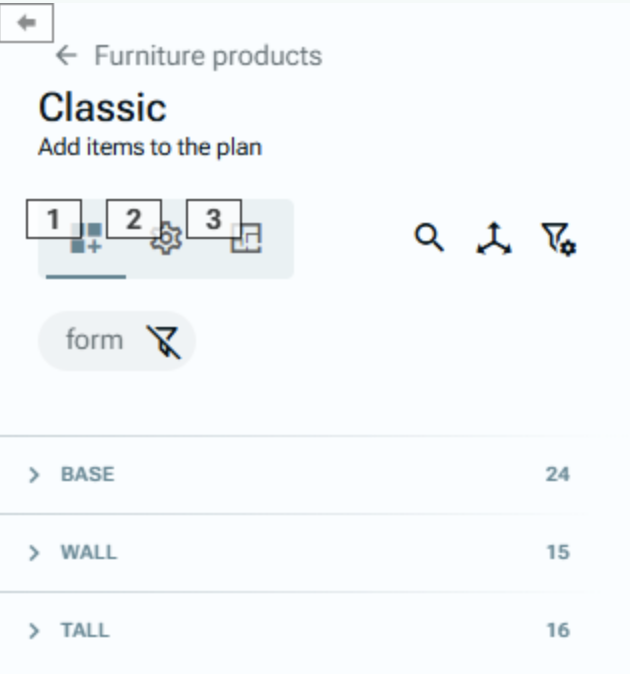The height and width of the screenshot is (674, 630).
Task: Open the search magnifier icon
Action: pyautogui.click(x=429, y=238)
